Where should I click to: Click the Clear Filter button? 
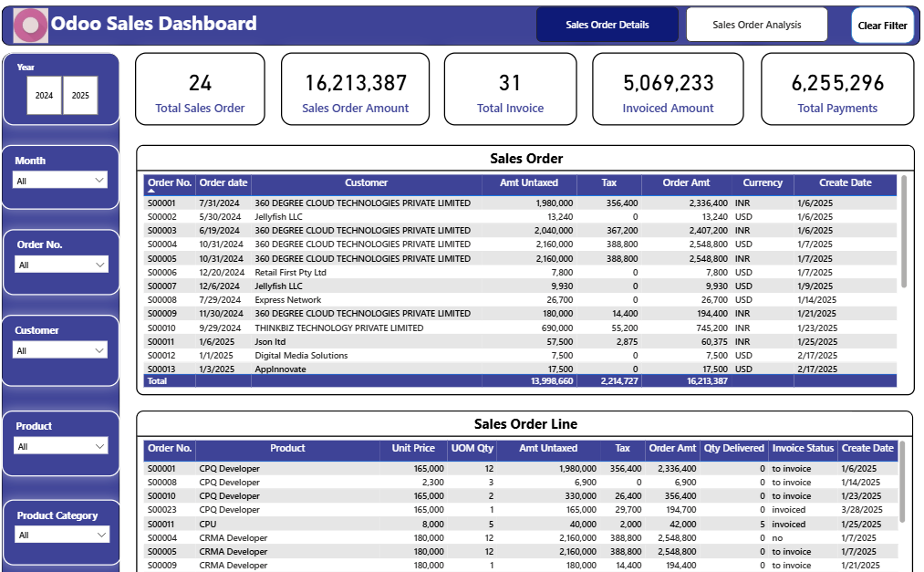point(882,26)
